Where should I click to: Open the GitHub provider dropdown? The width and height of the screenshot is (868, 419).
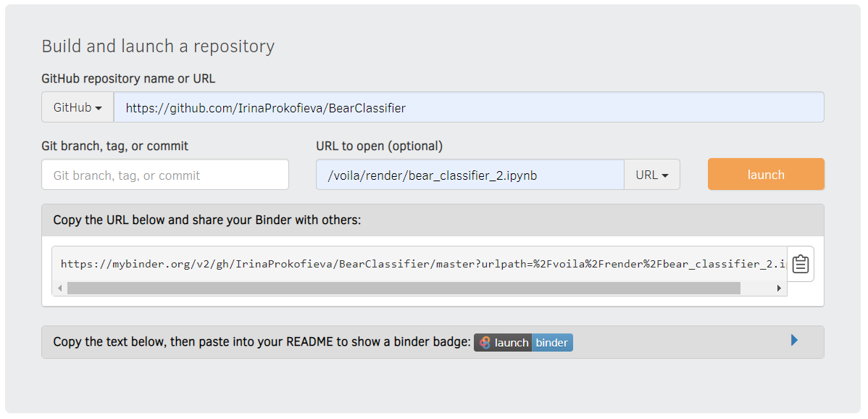pos(78,107)
